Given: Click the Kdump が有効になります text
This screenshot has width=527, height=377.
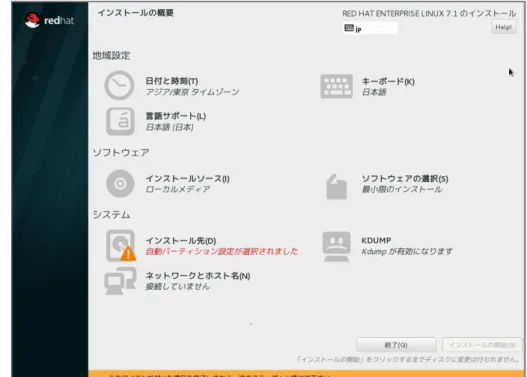Looking at the screenshot, I should click(407, 251).
